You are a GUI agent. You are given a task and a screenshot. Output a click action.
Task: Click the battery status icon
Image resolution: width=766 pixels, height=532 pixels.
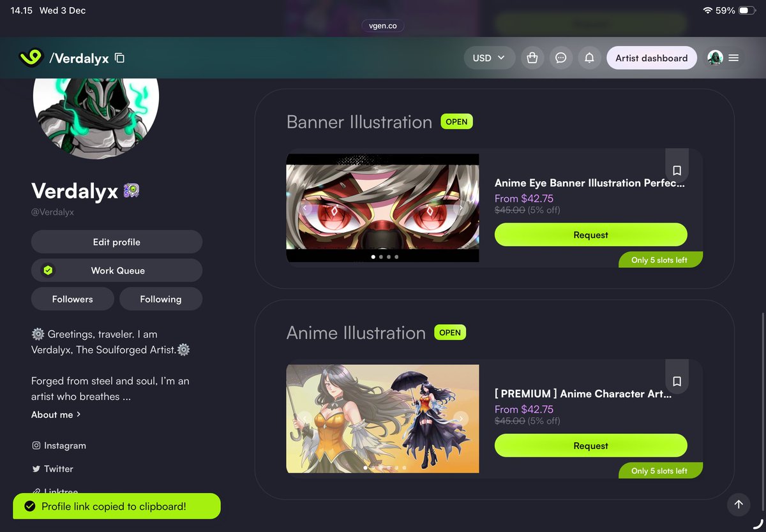tap(747, 10)
